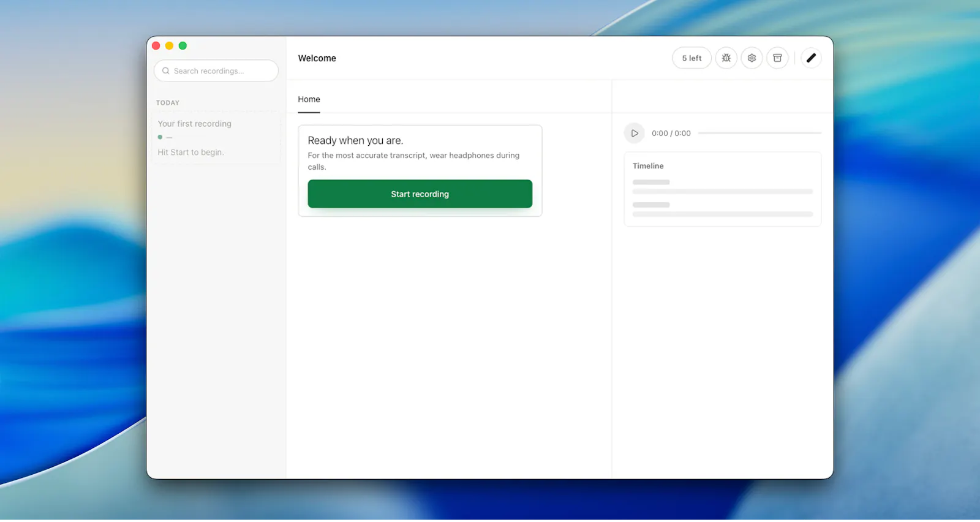The image size is (980, 522).
Task: Click the '5 left' quota pill
Action: point(692,58)
